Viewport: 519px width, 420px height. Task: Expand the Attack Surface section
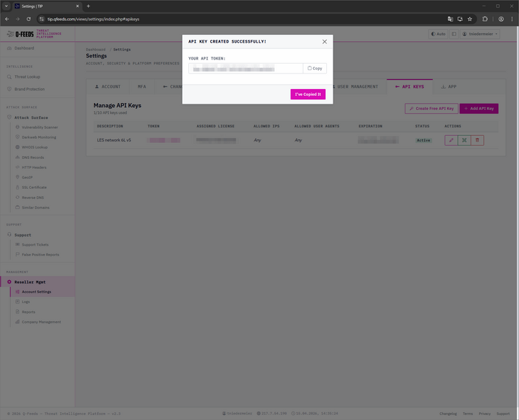(31, 118)
